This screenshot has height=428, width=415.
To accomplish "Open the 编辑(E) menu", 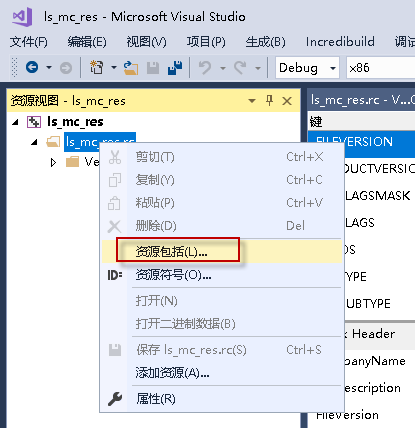I will [87, 42].
